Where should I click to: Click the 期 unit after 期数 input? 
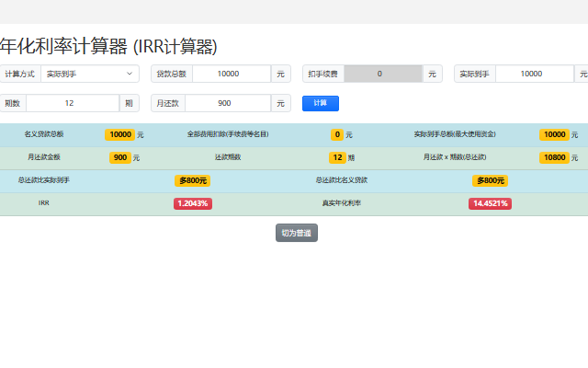tap(129, 103)
